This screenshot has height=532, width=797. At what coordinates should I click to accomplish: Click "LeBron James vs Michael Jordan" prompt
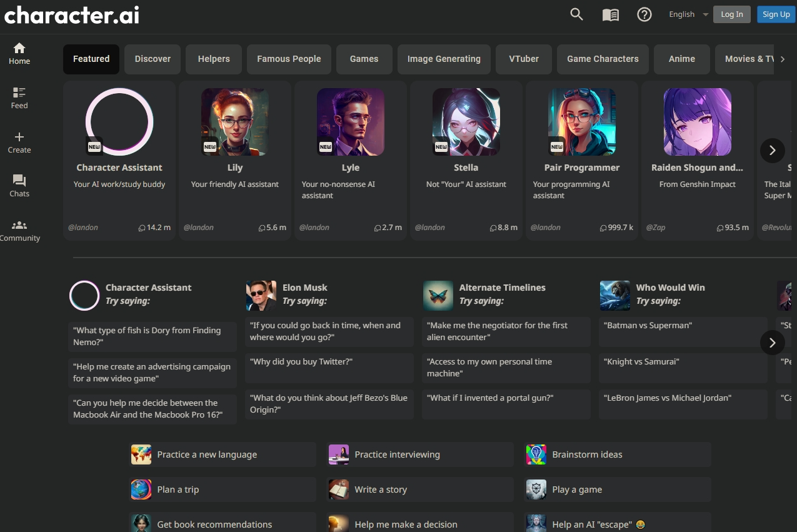click(x=683, y=404)
